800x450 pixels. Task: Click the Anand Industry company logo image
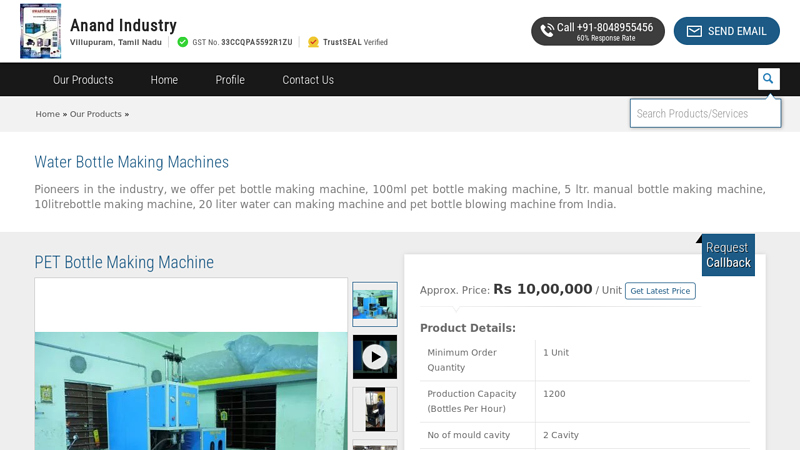[x=41, y=31]
